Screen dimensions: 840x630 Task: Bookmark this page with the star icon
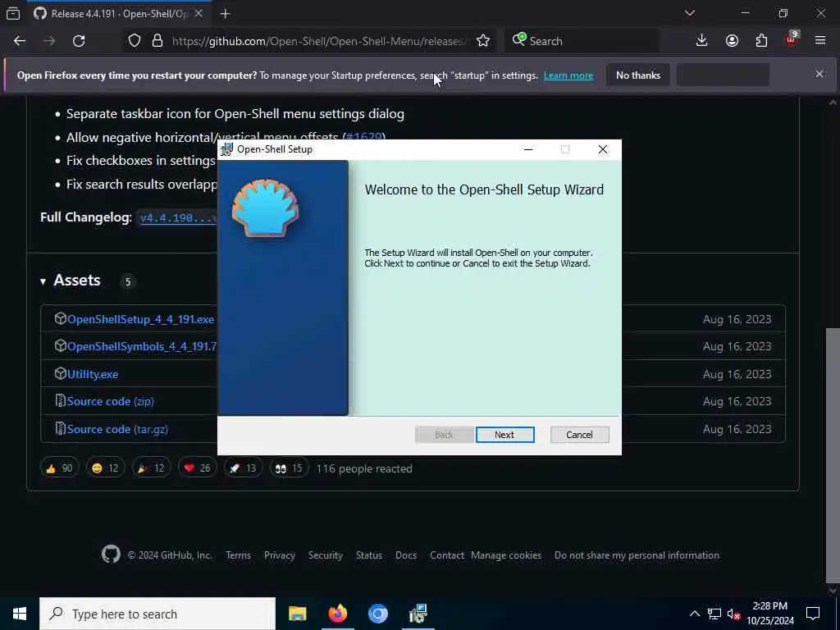coord(482,41)
